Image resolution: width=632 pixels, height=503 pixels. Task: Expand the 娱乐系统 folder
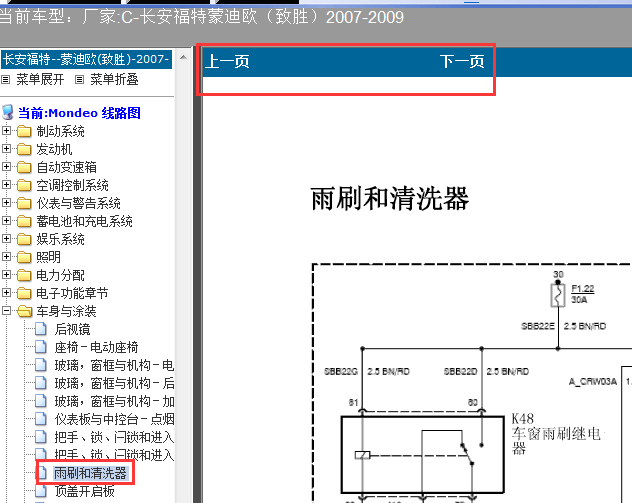[6, 239]
